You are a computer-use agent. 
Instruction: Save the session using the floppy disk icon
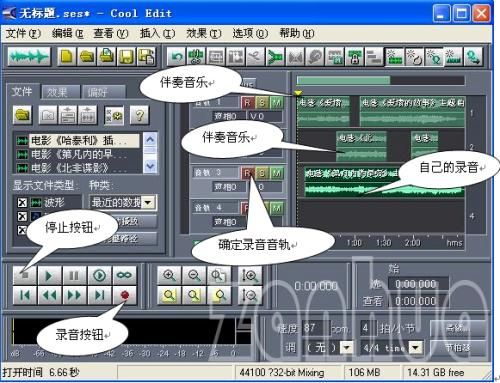coord(126,57)
